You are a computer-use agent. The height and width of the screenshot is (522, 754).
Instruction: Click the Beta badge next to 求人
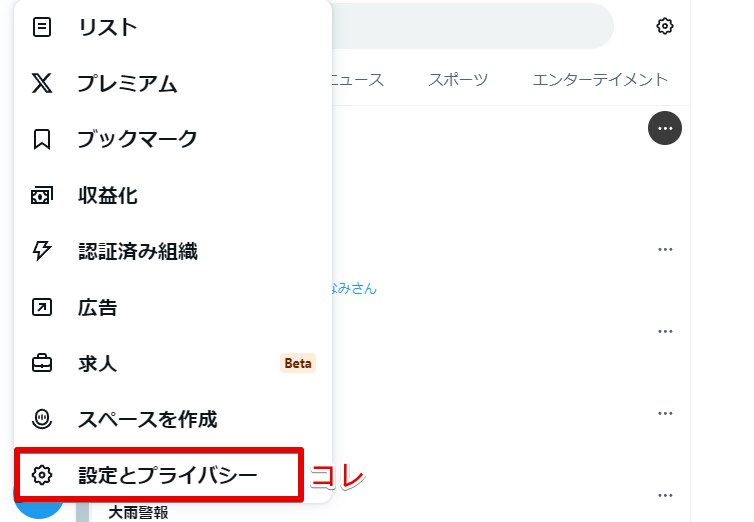[298, 363]
